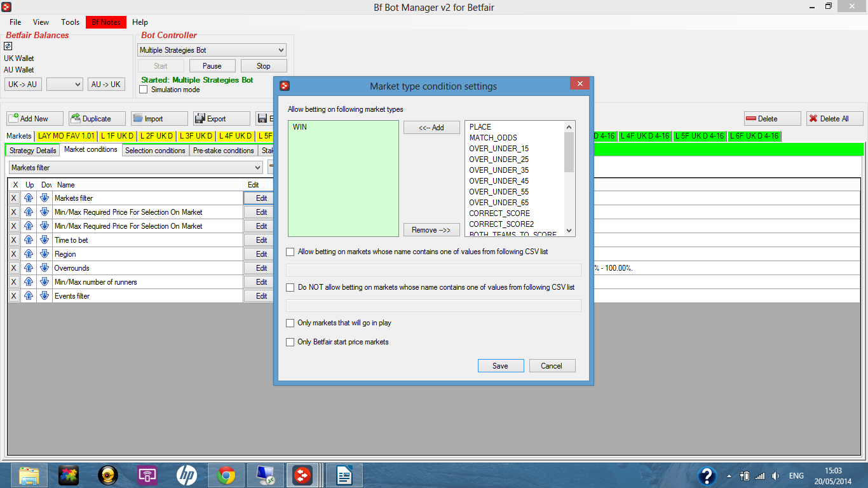This screenshot has width=868, height=488.
Task: Edit the Overrounds condition
Action: coord(261,268)
